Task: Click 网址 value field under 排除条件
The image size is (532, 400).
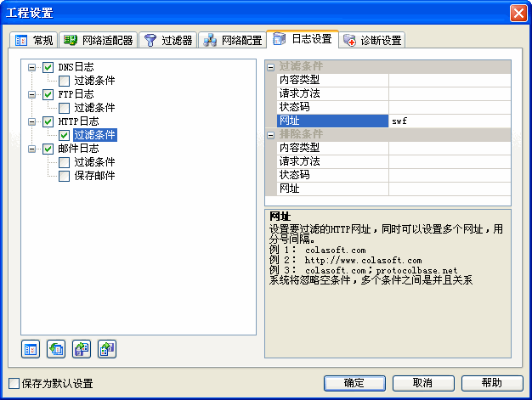Action: coord(450,189)
